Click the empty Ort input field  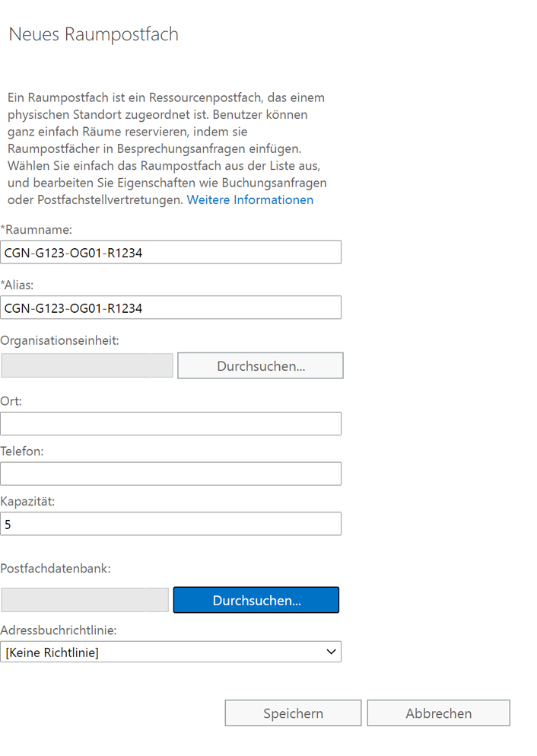(170, 424)
